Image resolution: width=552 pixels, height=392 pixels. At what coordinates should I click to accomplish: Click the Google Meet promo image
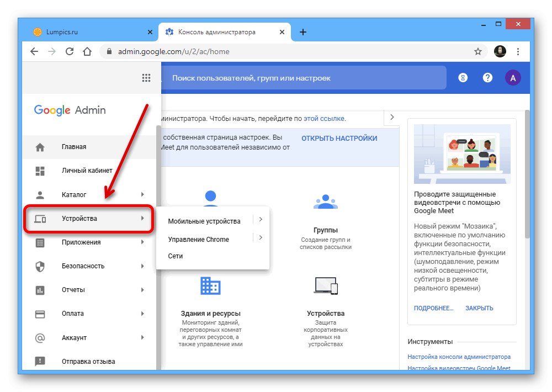462,154
